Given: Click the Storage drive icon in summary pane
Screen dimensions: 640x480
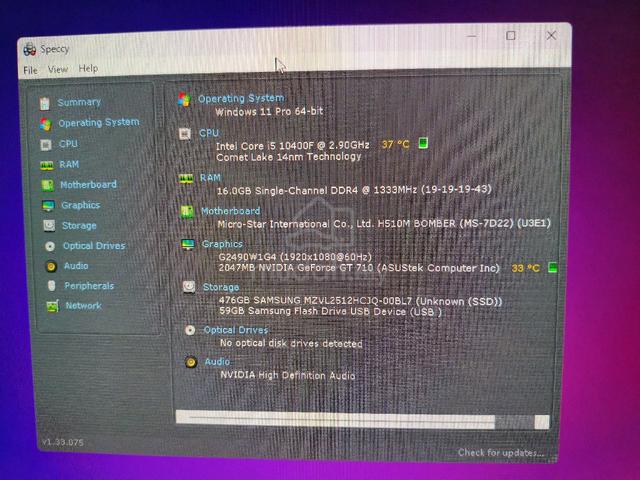Looking at the screenshot, I should [x=189, y=287].
